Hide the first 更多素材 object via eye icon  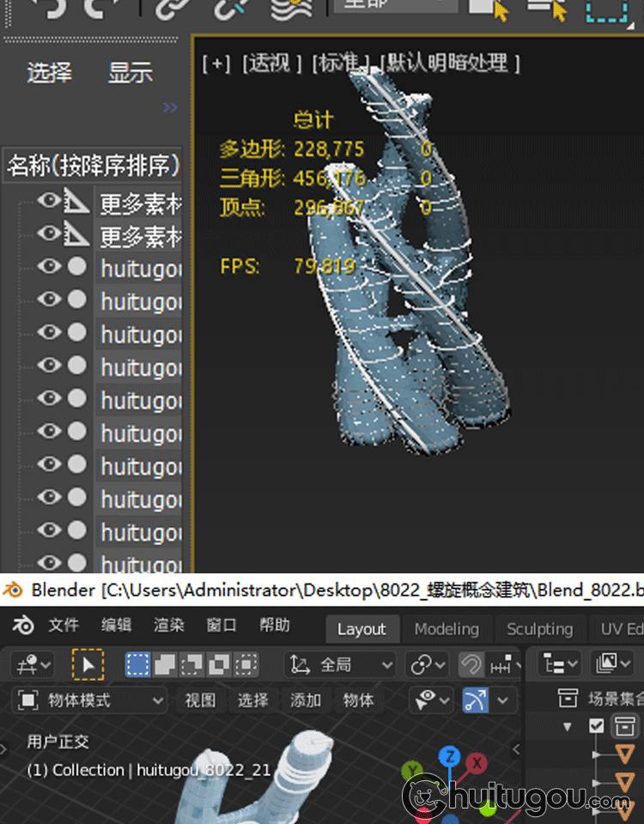pyautogui.click(x=50, y=201)
